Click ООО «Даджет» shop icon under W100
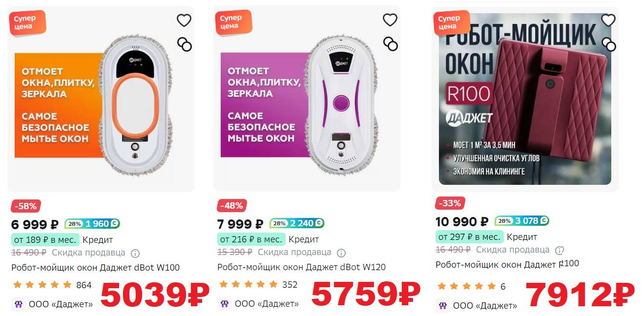Image resolution: width=644 pixels, height=316 pixels. point(19,304)
